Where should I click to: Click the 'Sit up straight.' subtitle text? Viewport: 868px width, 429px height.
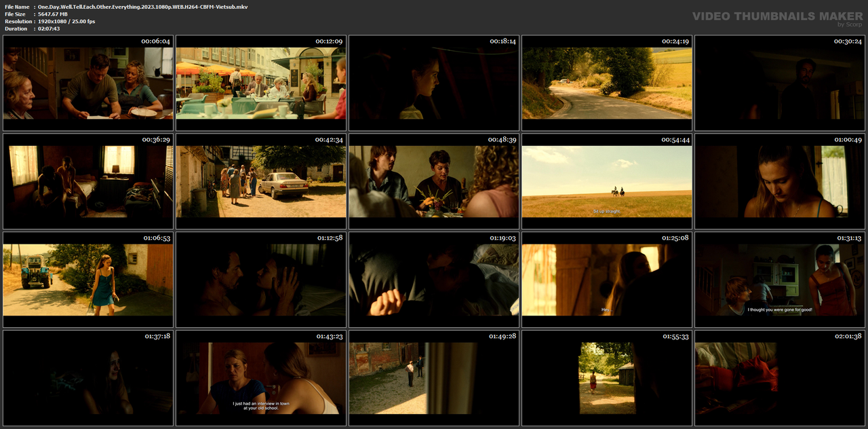(x=607, y=211)
